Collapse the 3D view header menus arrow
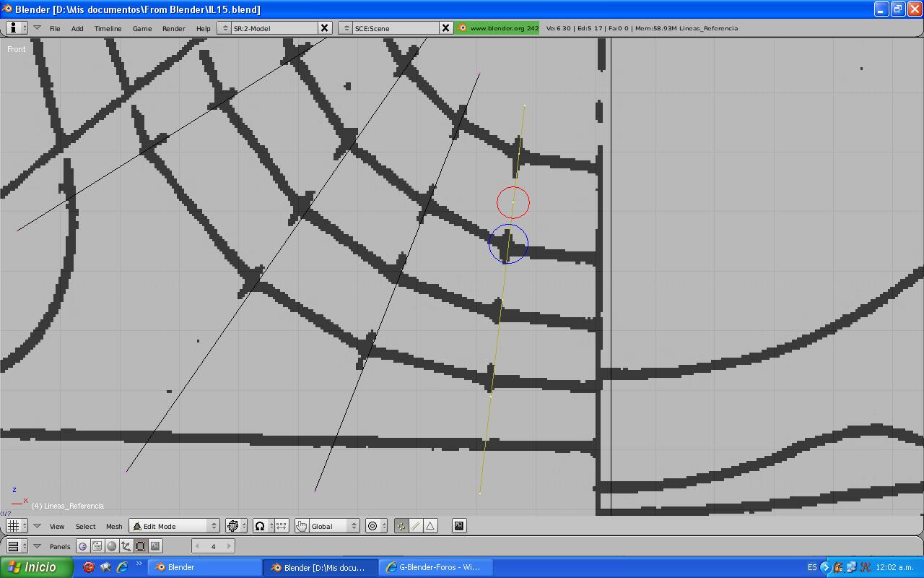Viewport: 924px width, 578px height. tap(37, 526)
